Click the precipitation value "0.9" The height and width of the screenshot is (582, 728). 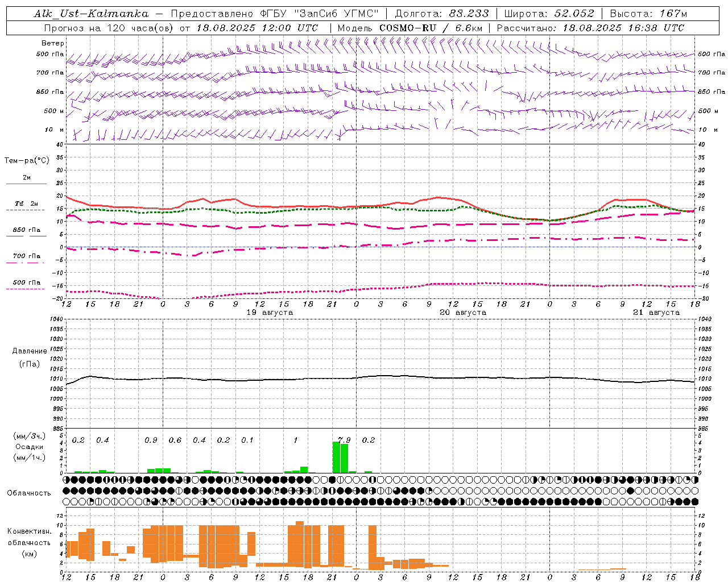coord(151,440)
